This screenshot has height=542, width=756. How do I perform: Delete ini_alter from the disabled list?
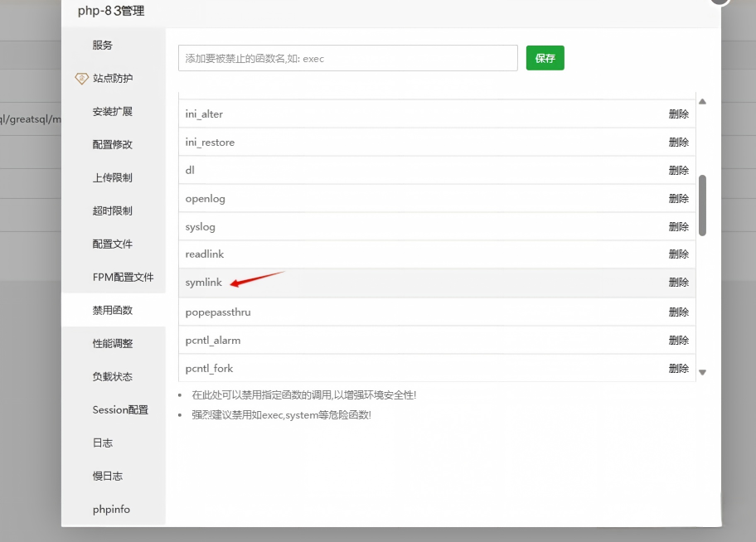point(678,114)
